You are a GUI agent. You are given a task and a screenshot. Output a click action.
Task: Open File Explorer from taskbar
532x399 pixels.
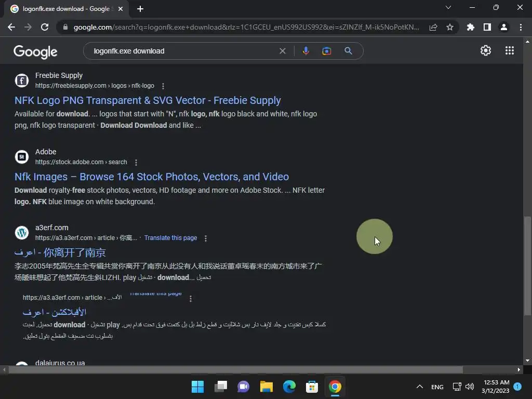(x=267, y=387)
